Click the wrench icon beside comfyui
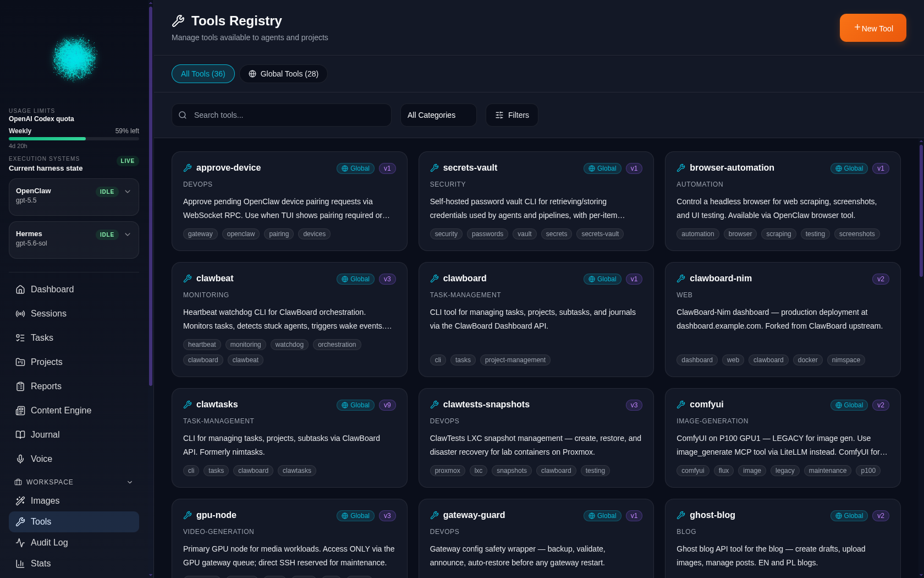Viewport: 924px width, 578px height. point(681,405)
